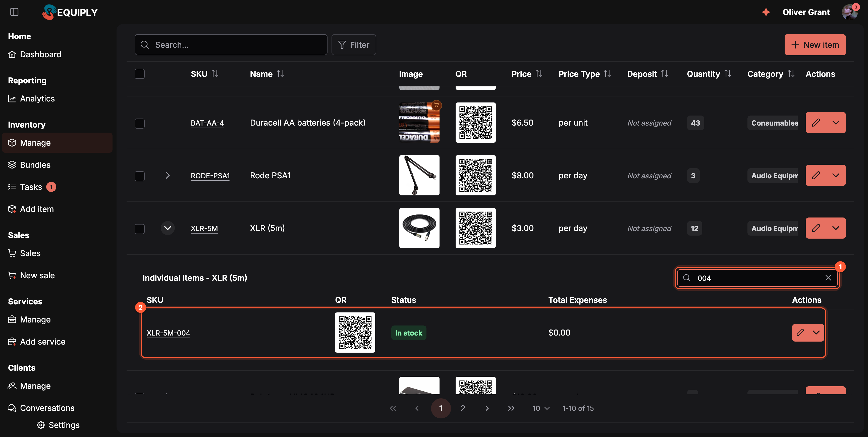This screenshot has height=437, width=868.
Task: Click the New item button
Action: 815,45
